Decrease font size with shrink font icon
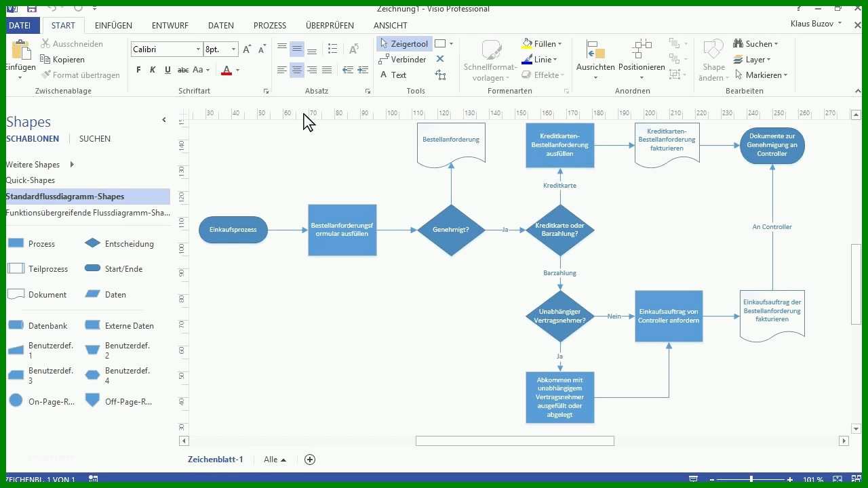Viewport: 868px width, 488px height. click(x=262, y=49)
